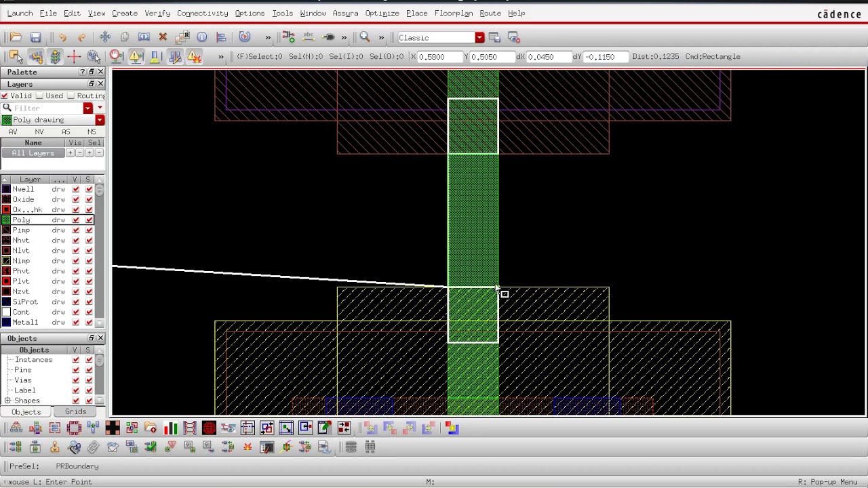Click the X coordinate field showing 0.5800
868x488 pixels.
click(439, 57)
